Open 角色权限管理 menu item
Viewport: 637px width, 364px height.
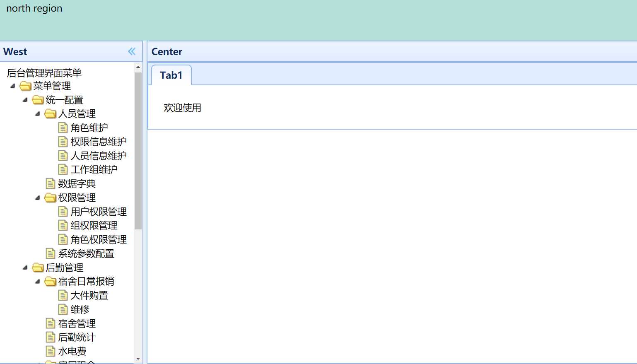tap(99, 240)
